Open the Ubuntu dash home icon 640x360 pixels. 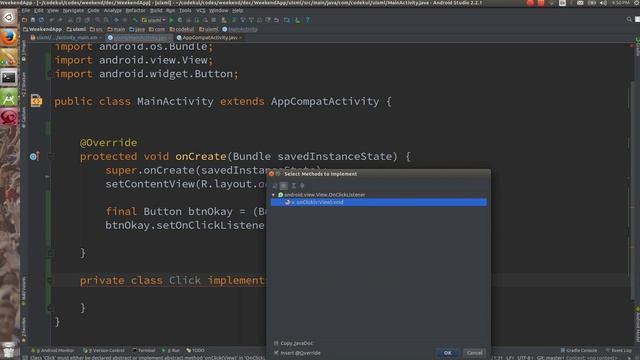click(x=9, y=17)
